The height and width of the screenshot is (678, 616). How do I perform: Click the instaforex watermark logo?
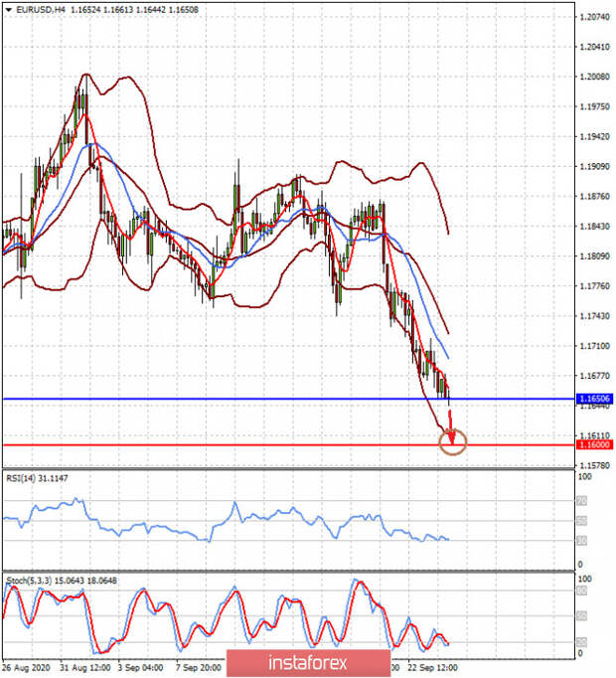click(308, 663)
